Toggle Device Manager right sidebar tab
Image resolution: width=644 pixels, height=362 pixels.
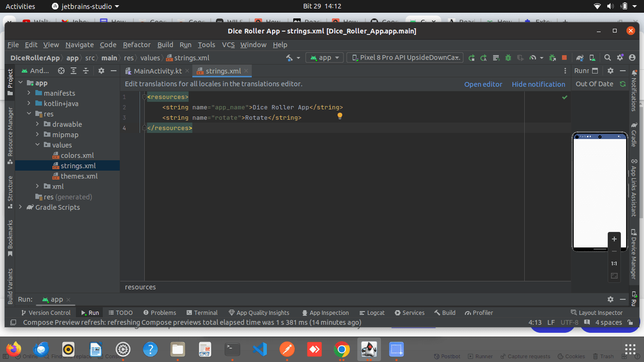click(x=634, y=255)
